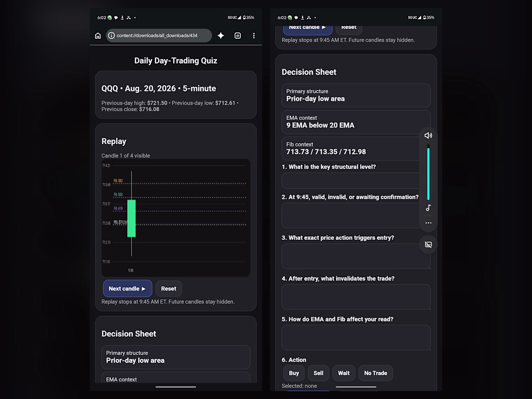
Task: Toggle Live Caption icon below the volume panel
Action: (428, 245)
